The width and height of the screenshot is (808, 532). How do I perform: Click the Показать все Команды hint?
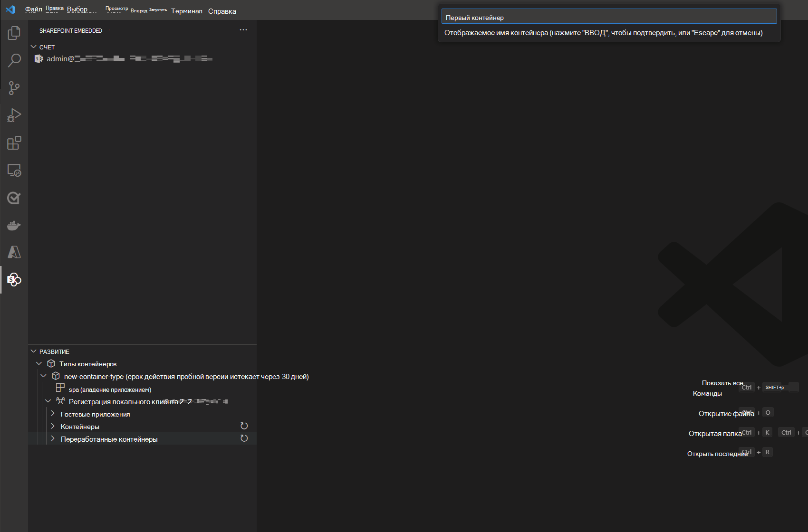pyautogui.click(x=718, y=388)
